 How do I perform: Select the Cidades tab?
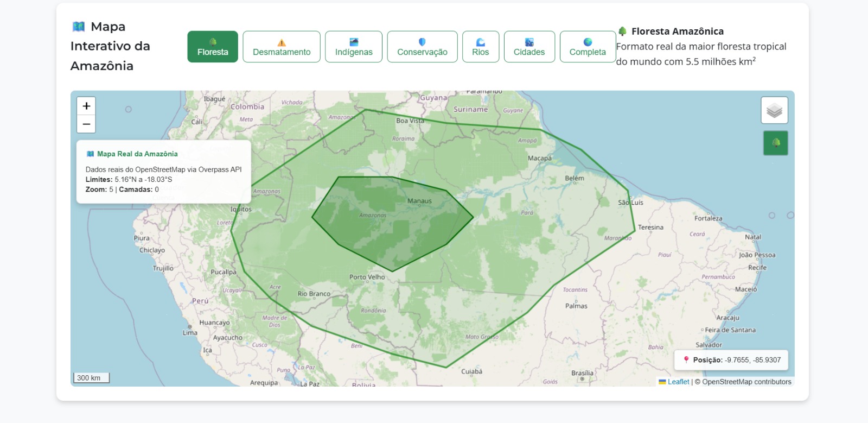pos(529,47)
